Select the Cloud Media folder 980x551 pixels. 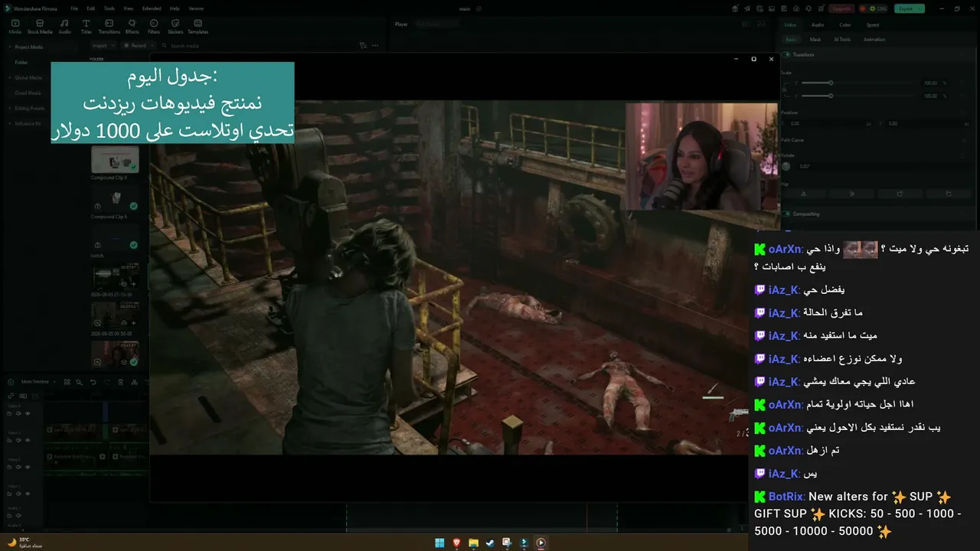[x=28, y=93]
